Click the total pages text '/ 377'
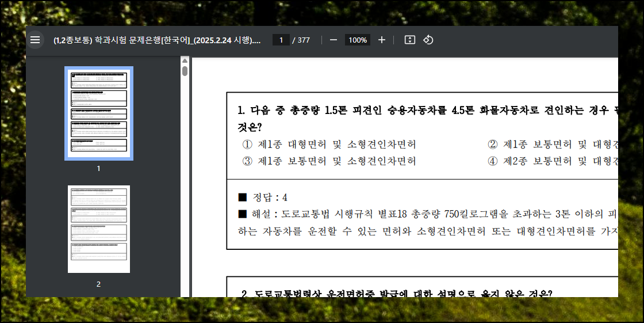Viewport: 644px width, 323px height. point(301,40)
